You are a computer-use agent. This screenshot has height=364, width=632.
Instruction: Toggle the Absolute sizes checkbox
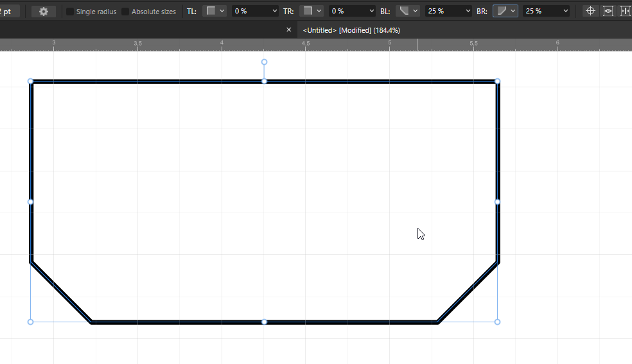click(125, 12)
